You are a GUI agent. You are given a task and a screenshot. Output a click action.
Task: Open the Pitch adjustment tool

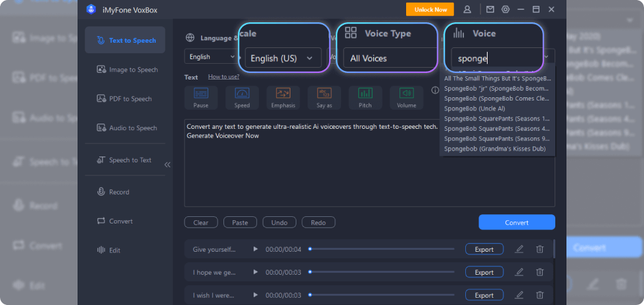pos(365,98)
